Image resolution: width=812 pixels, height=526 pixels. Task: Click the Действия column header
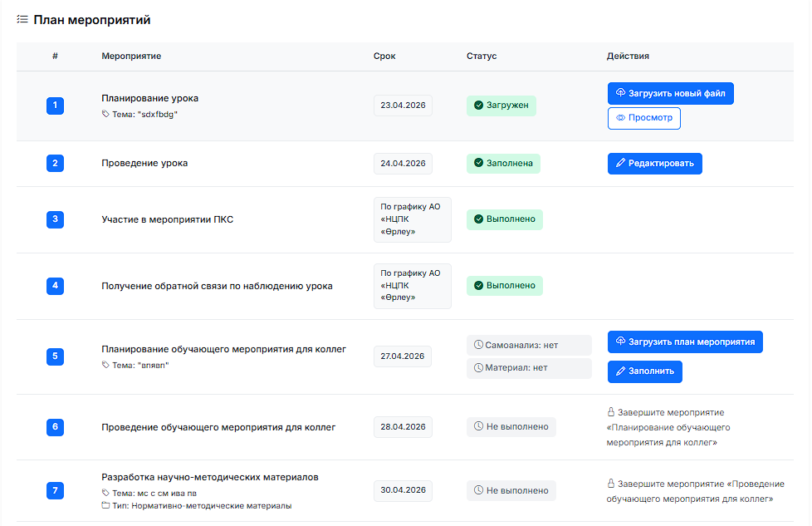(x=628, y=56)
